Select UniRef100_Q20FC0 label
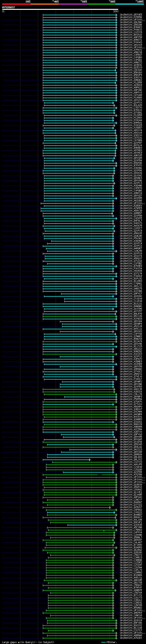Image resolution: width=146 pixels, height=644 pixels. click(131, 103)
